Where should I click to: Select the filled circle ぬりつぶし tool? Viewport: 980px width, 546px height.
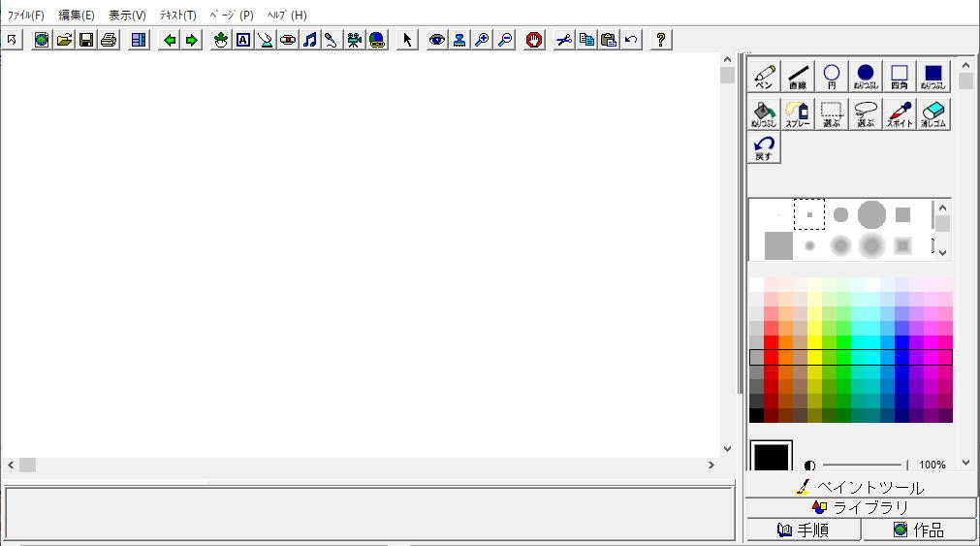click(x=866, y=77)
